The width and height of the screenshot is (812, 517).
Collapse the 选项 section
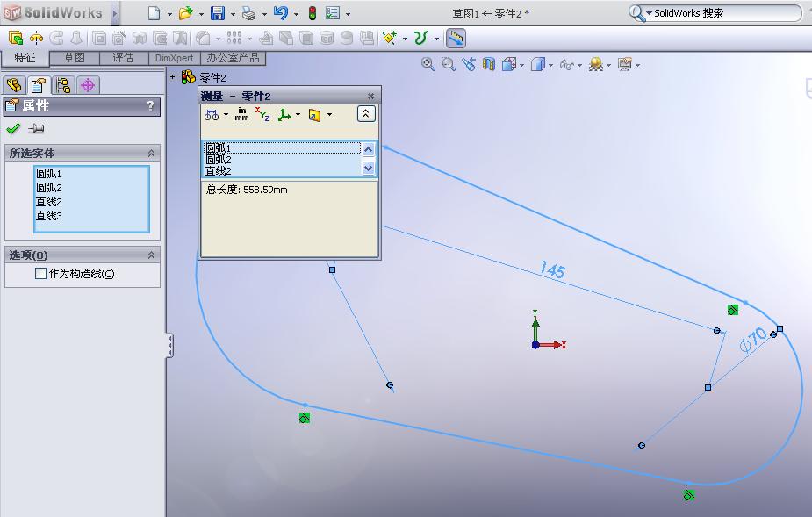151,255
